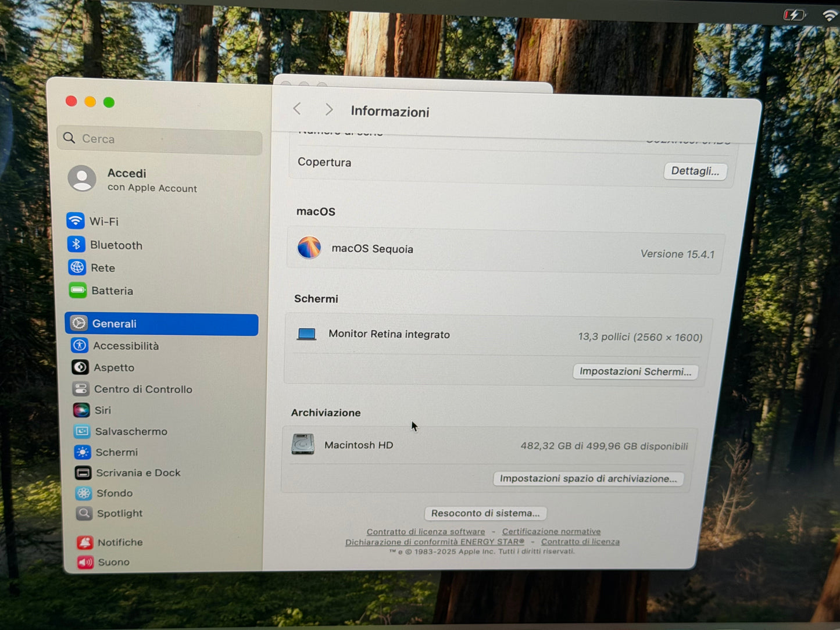The height and width of the screenshot is (630, 840).
Task: Open Wi-Fi settings in sidebar
Action: [93, 221]
